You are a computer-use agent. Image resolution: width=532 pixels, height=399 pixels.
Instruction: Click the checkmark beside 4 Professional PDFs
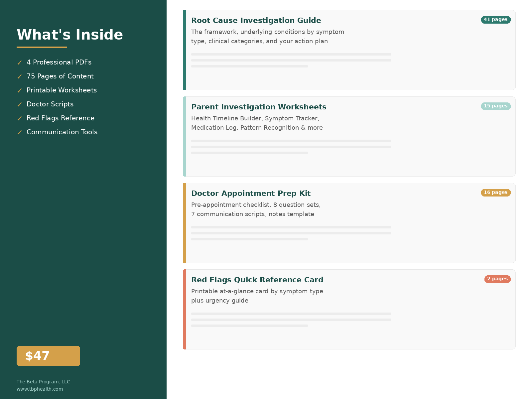point(20,62)
